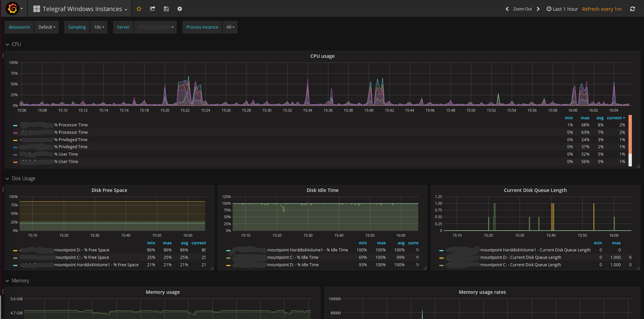Refresh dashboard with the refresh icon

point(633,9)
